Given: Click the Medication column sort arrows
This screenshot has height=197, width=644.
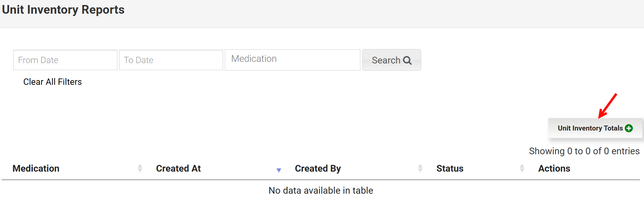Looking at the screenshot, I should click(x=140, y=168).
